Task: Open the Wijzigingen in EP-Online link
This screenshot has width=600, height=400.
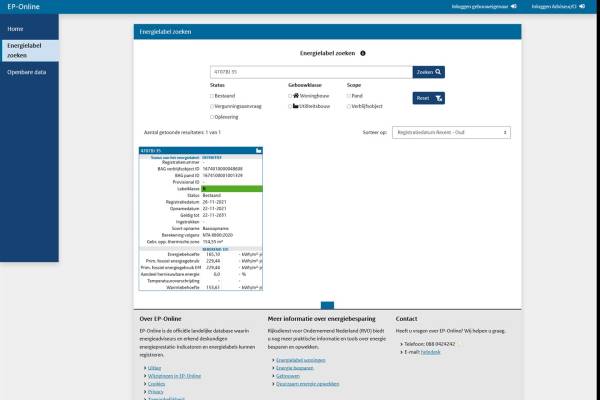Action: pos(174,376)
